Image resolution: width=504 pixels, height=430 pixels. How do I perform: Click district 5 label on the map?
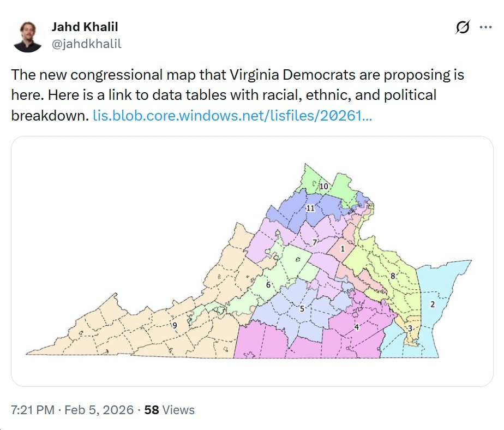click(x=302, y=309)
